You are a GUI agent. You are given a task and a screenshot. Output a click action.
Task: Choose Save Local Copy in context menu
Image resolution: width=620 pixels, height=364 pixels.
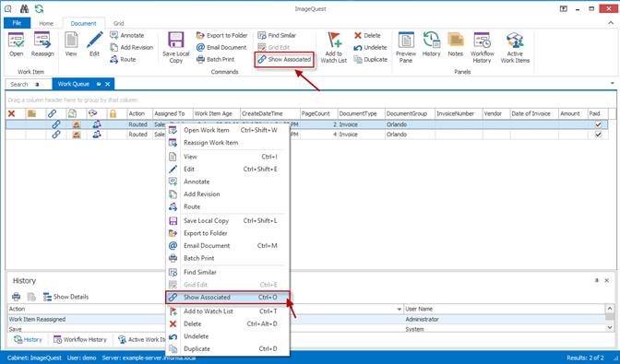click(x=227, y=220)
